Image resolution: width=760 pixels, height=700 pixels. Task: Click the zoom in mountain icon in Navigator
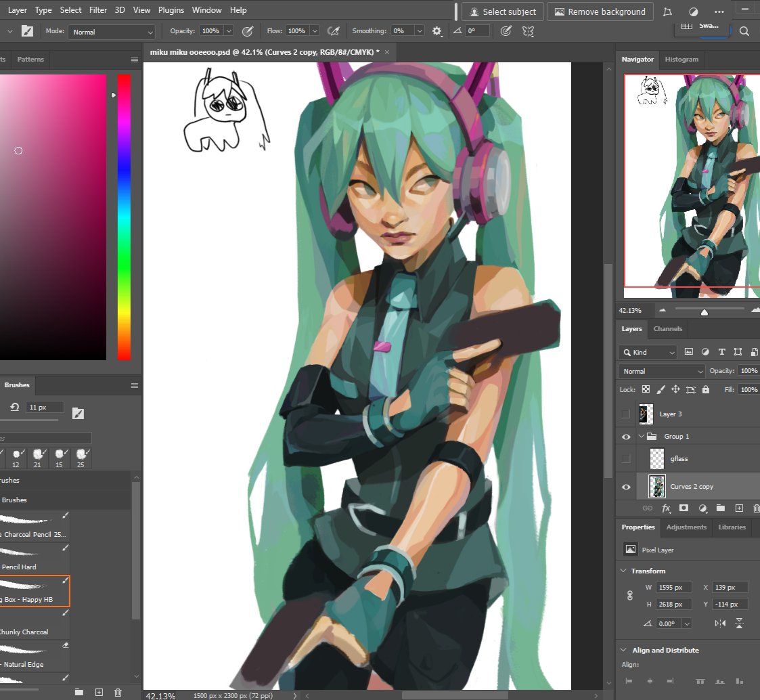tap(755, 310)
